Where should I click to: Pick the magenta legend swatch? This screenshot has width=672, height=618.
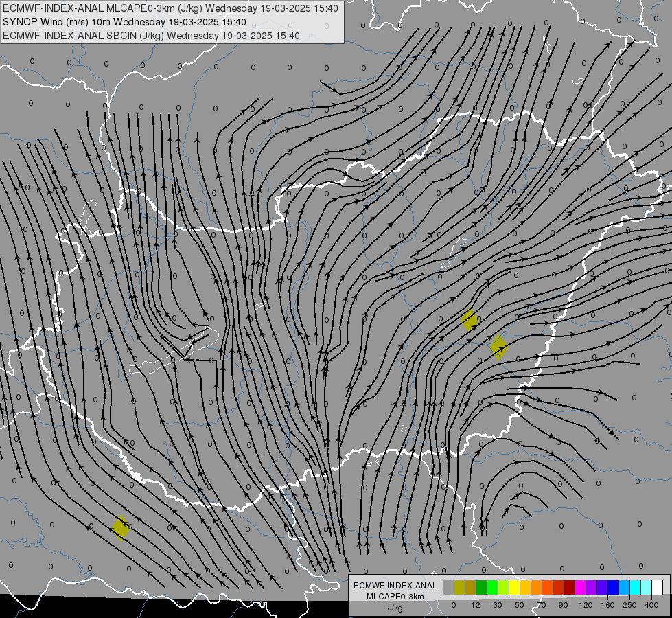(x=581, y=587)
